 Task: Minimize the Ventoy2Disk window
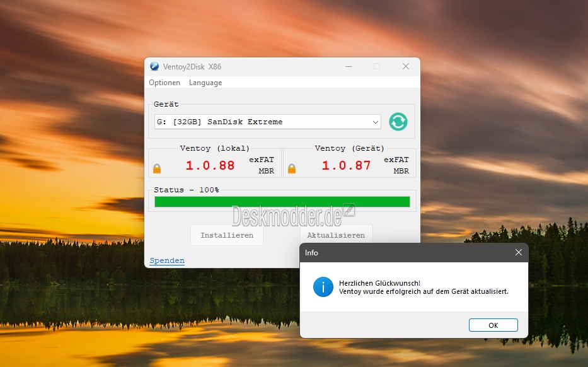point(349,66)
